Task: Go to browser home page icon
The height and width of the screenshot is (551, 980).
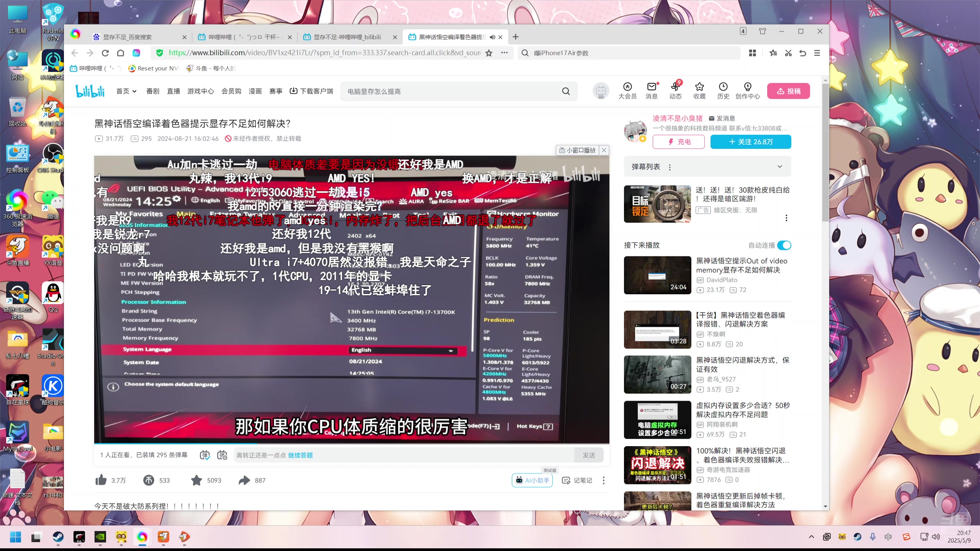Action: pos(121,53)
